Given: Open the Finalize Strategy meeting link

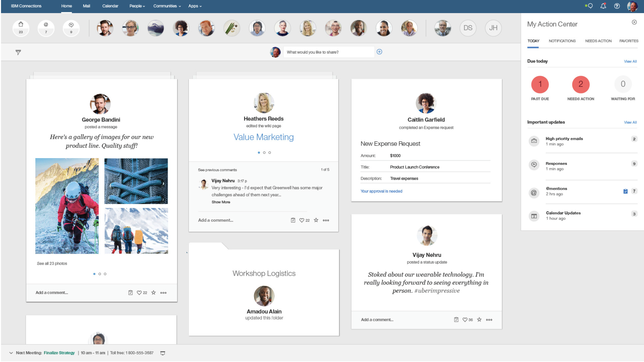Looking at the screenshot, I should [x=59, y=353].
